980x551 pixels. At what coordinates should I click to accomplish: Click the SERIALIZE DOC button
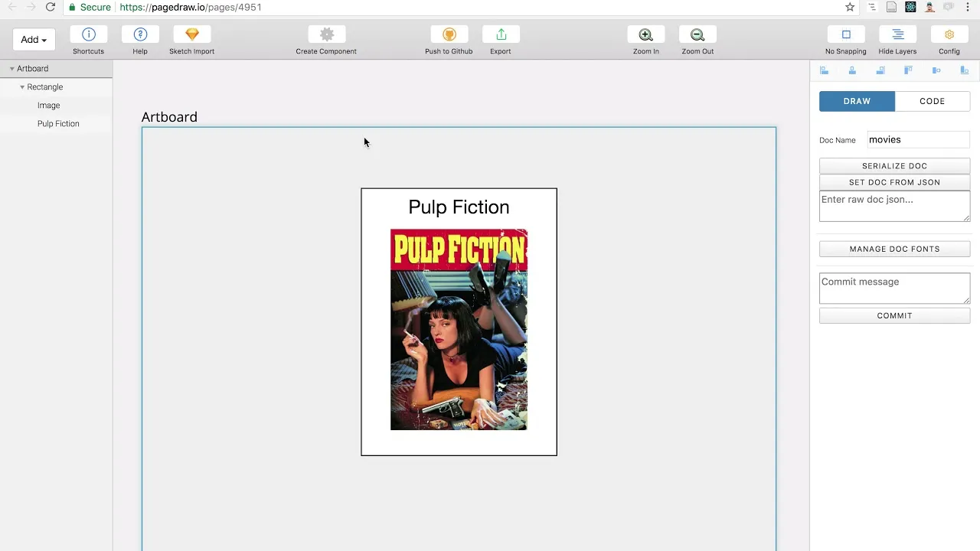tap(894, 166)
